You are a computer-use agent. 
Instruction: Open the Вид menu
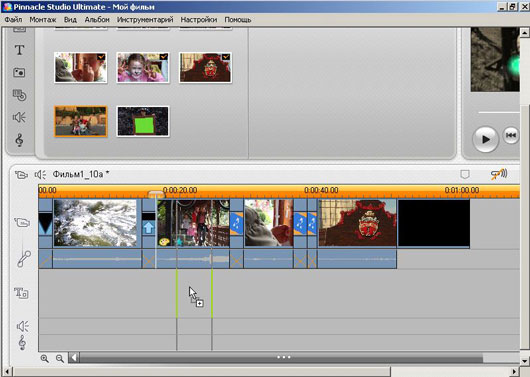click(x=70, y=20)
